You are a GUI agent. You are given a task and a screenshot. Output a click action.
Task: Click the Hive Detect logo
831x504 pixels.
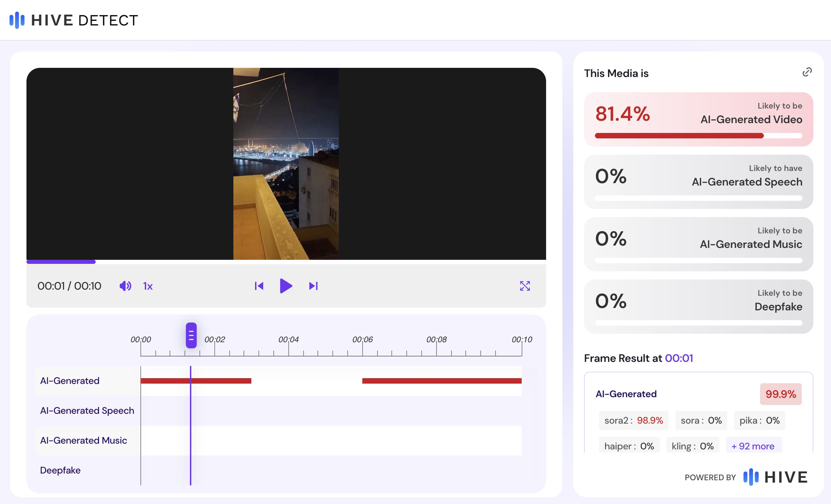74,20
